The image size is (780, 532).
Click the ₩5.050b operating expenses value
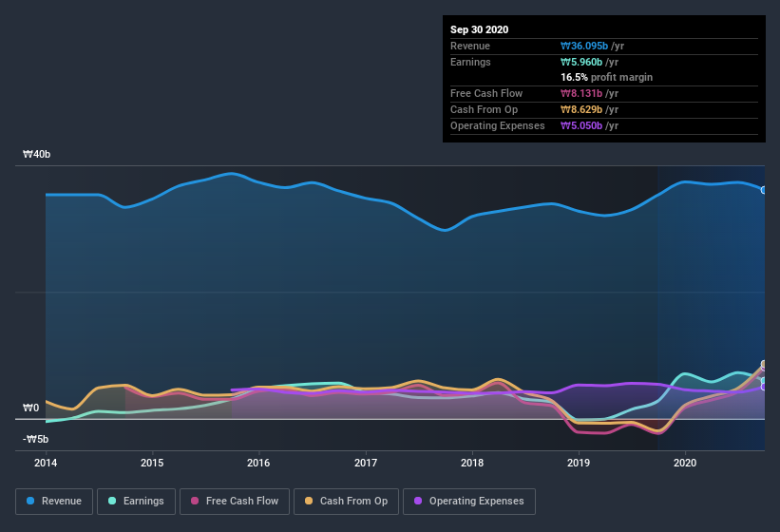point(581,125)
